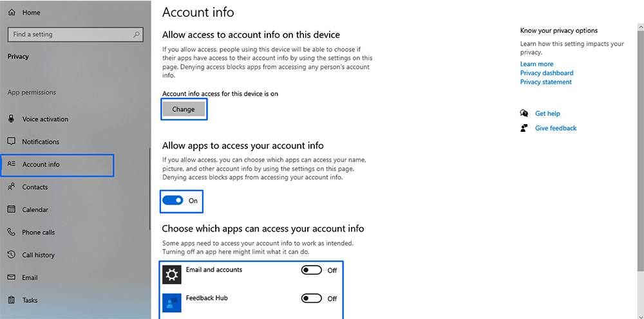Click the Email and accounts gear icon
This screenshot has width=644, height=319.
coord(172,275)
